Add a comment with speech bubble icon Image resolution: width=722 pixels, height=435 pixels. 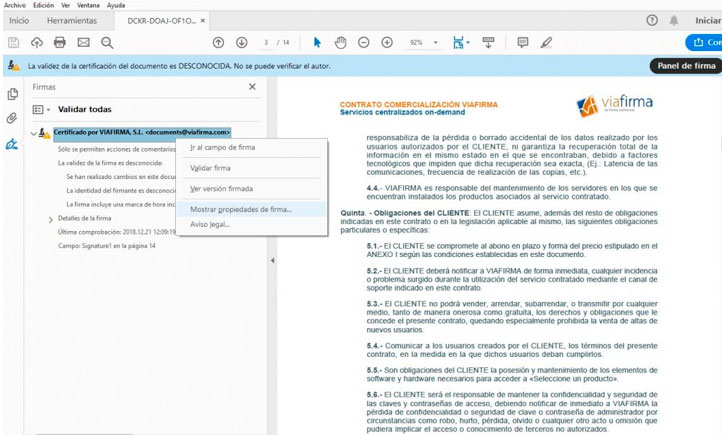522,42
